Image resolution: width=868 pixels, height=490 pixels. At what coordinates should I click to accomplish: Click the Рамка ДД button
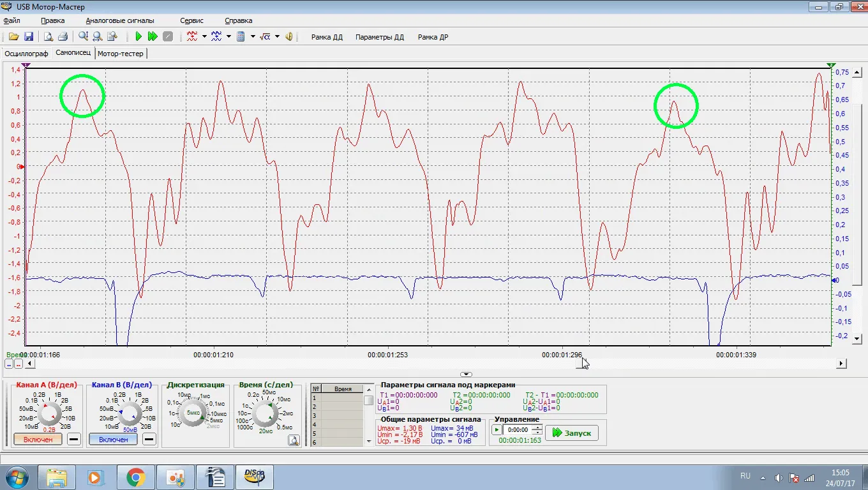[327, 37]
